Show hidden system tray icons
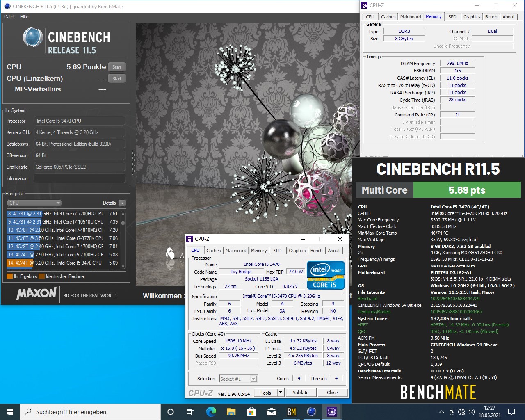 tap(441, 412)
